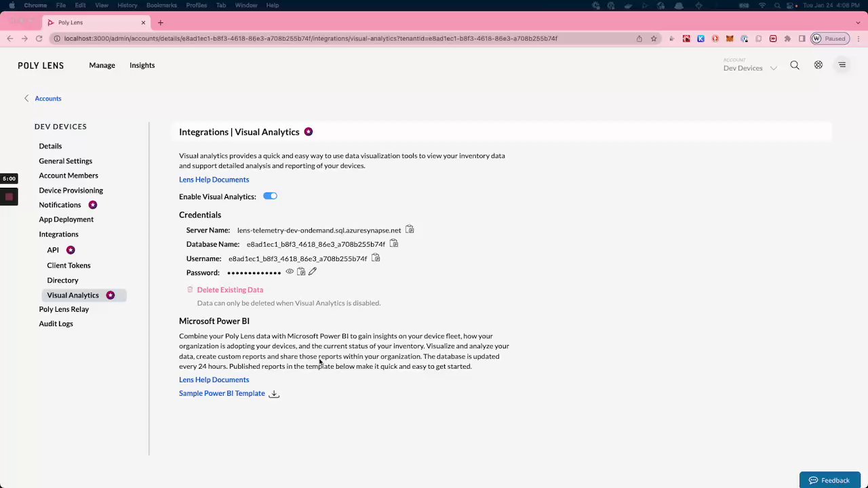
Task: Copy the password to clipboard
Action: [301, 272]
